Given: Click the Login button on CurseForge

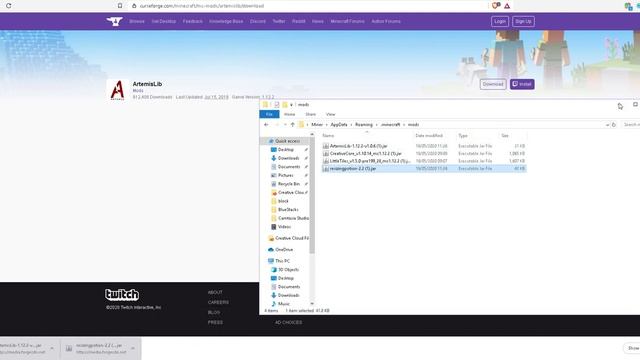Looking at the screenshot, I should (x=500, y=21).
